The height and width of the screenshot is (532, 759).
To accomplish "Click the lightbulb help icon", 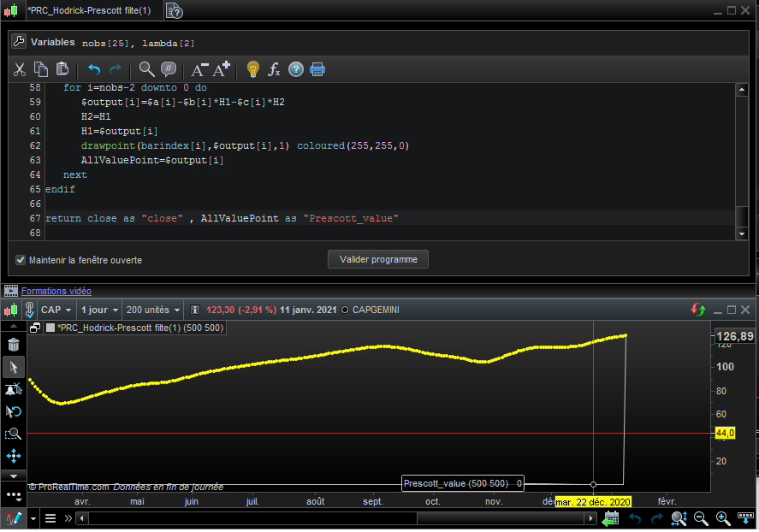I will click(252, 69).
